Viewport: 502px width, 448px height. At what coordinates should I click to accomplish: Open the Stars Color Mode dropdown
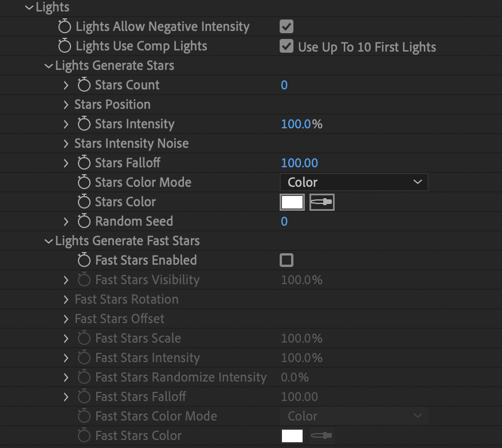click(x=354, y=182)
